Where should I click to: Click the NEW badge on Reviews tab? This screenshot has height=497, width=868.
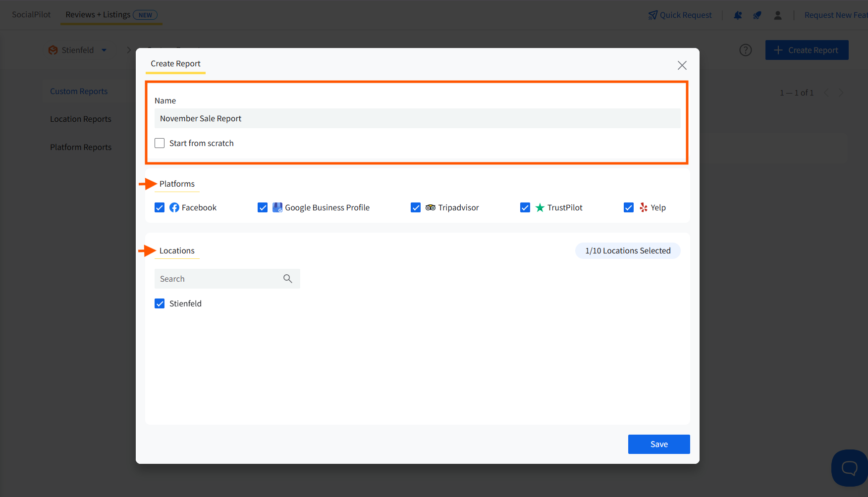tap(145, 15)
